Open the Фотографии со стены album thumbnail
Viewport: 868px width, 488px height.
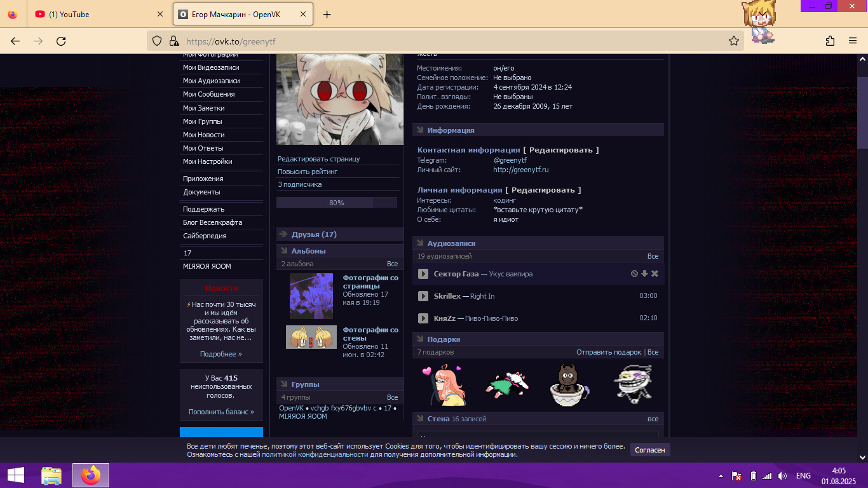(311, 337)
